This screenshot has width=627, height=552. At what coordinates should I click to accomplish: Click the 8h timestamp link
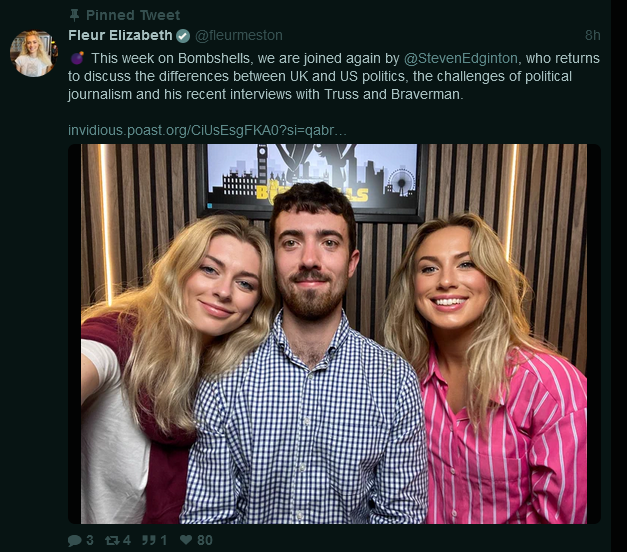pos(592,35)
